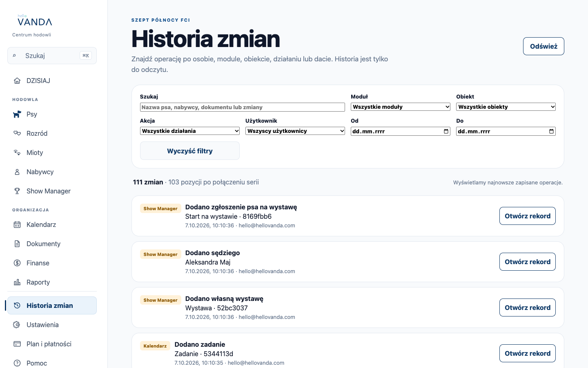Open record for Dodano zgłoszenie psa na wystawę
This screenshot has height=368, width=588.
(528, 216)
